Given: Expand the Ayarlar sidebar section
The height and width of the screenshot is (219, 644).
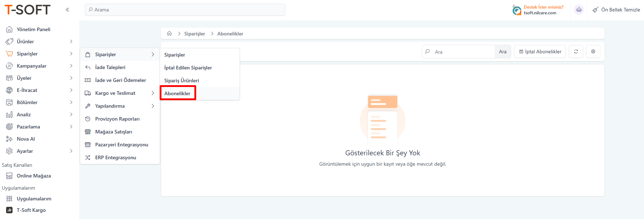Looking at the screenshot, I should point(71,151).
